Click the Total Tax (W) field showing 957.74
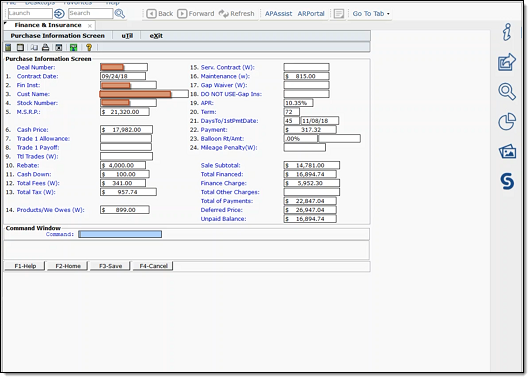Viewport: 531px width, 380px height. (128, 192)
